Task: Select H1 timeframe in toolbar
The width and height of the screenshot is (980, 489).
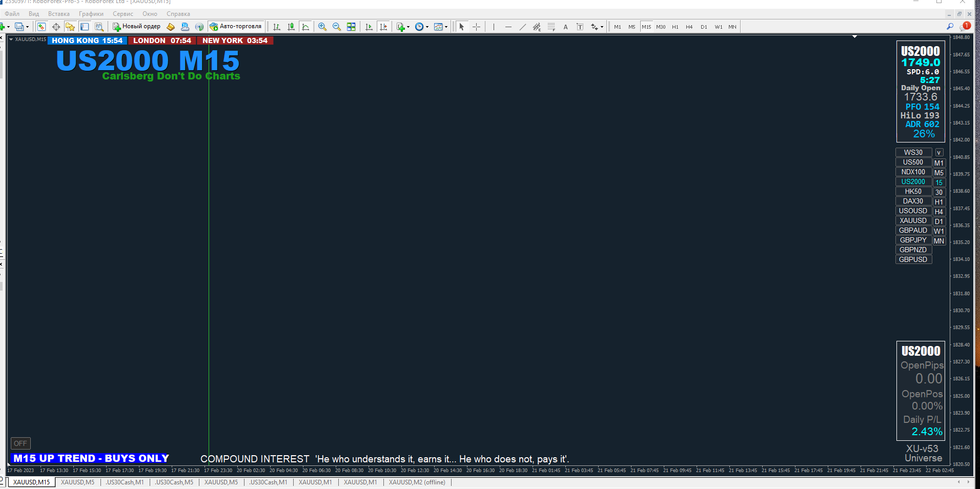Action: [x=675, y=27]
